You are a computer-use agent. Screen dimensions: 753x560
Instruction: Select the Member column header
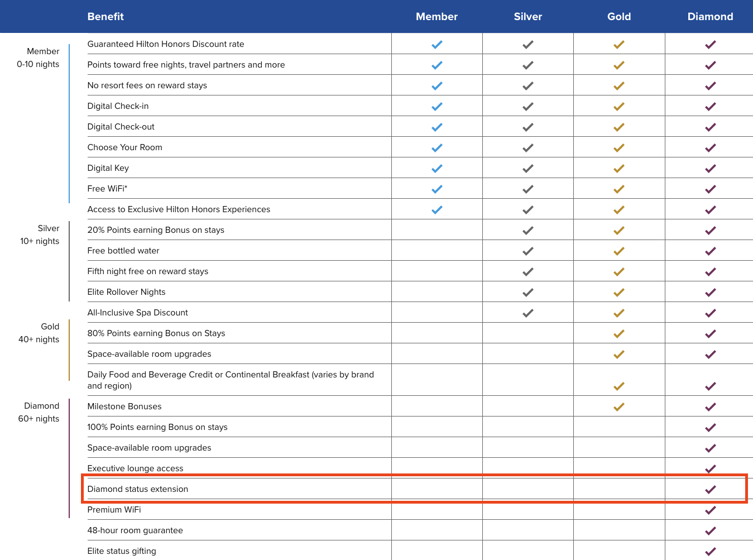click(x=437, y=17)
